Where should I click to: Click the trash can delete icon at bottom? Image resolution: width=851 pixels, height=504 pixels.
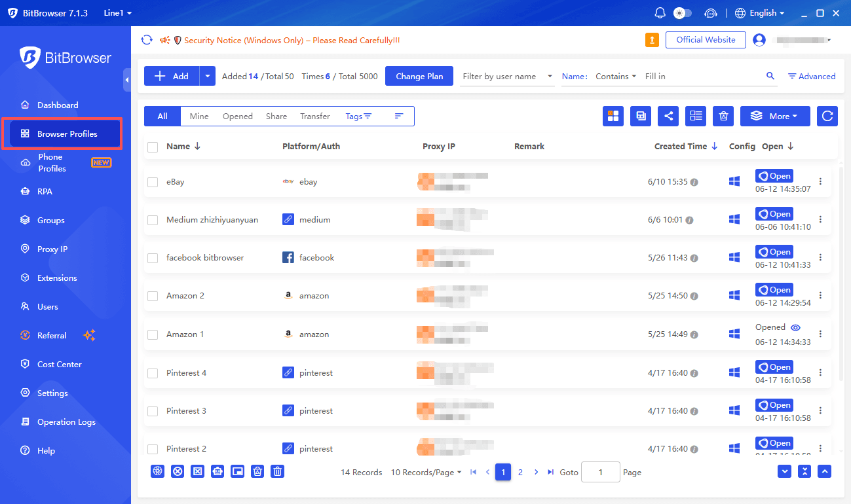click(278, 471)
